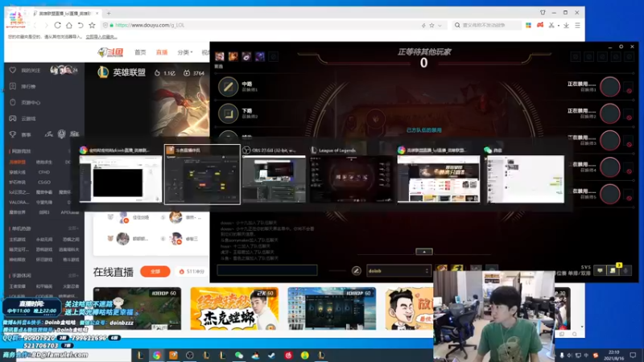Select VALORANT category in sidebar
644x362 pixels.
tap(19, 203)
